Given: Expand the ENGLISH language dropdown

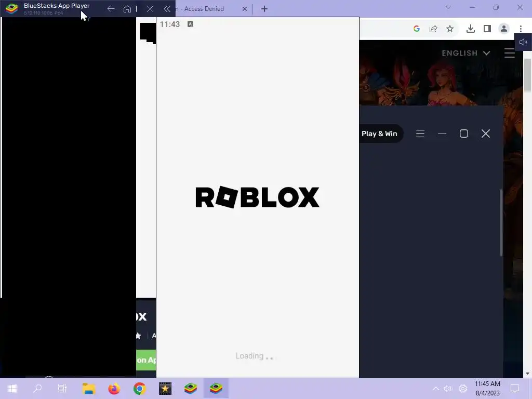Looking at the screenshot, I should (466, 54).
